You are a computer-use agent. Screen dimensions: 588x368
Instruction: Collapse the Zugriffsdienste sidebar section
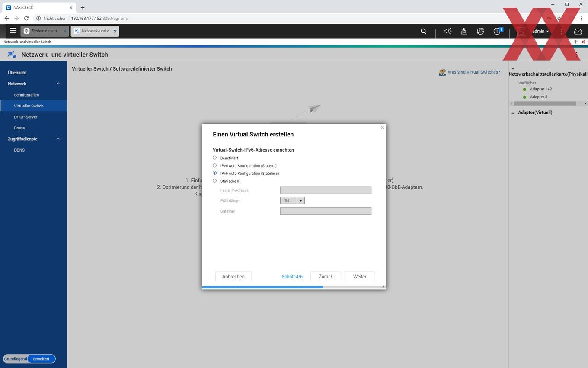(x=58, y=139)
